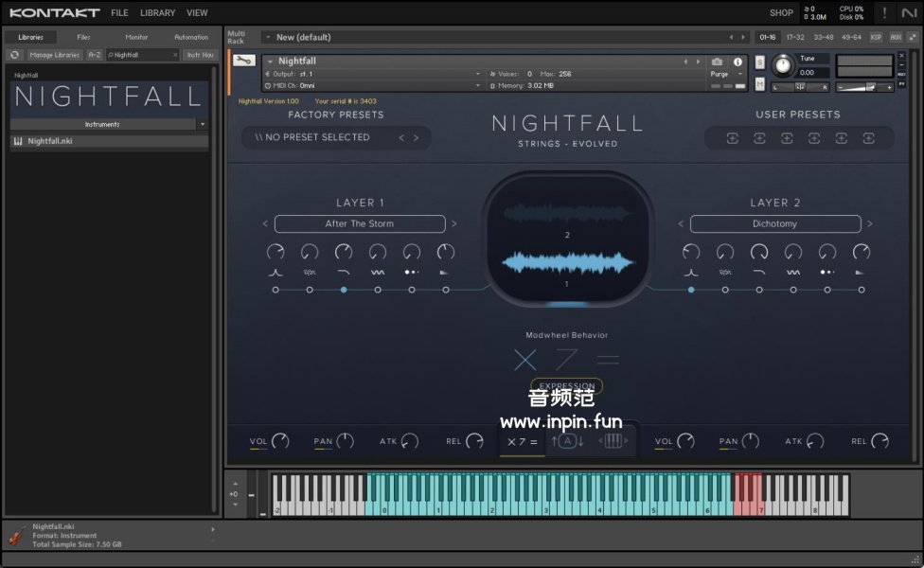Click previous sound arrow for Layer 1

pos(265,224)
